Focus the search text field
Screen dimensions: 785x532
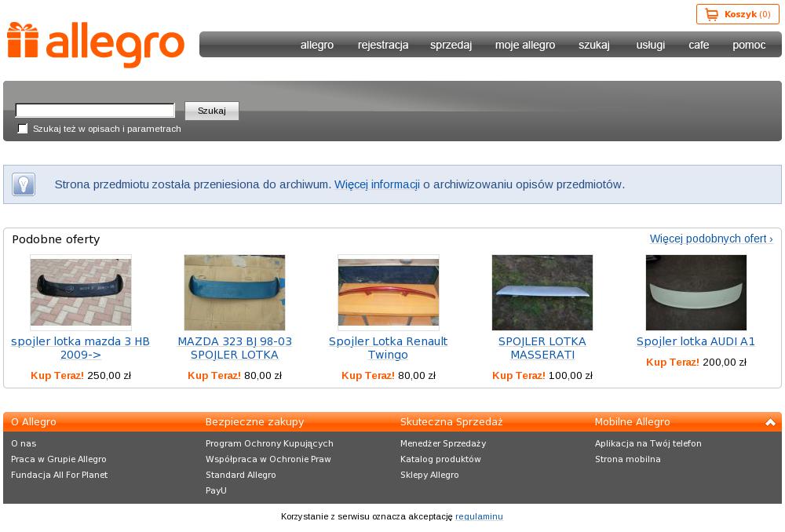point(95,110)
